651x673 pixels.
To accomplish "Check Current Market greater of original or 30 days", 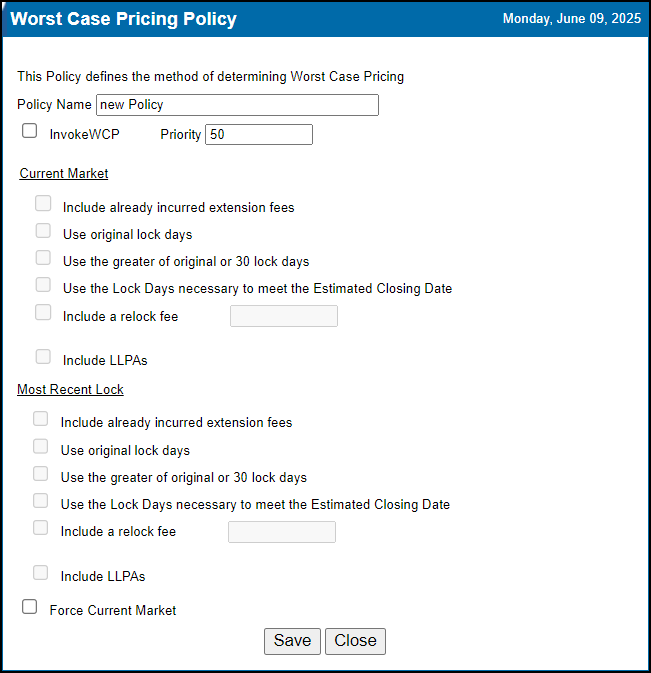I will (x=43, y=258).
